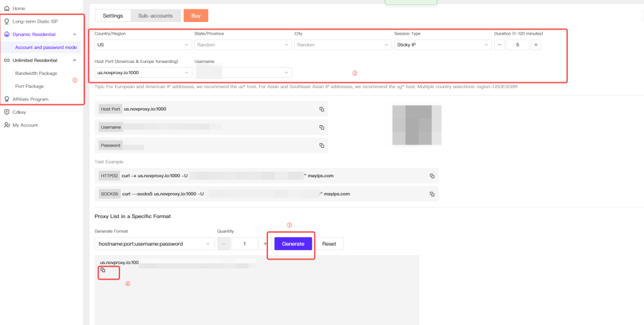
Task: Copy the Password field value
Action: 321,145
